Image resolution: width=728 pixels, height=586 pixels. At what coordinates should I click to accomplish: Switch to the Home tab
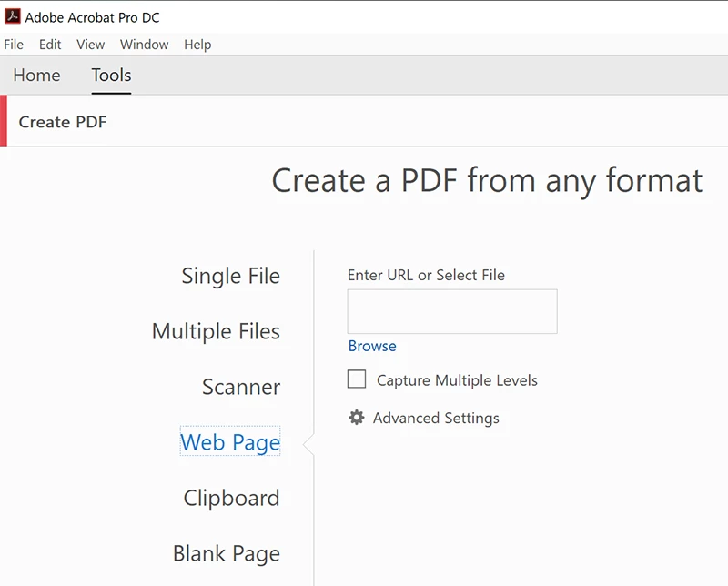(x=36, y=76)
